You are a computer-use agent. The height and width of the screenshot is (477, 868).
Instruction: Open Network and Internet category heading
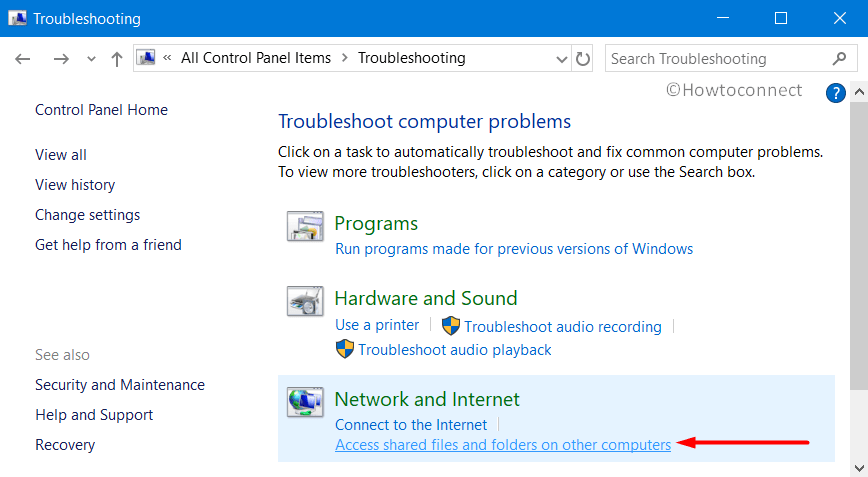427,399
